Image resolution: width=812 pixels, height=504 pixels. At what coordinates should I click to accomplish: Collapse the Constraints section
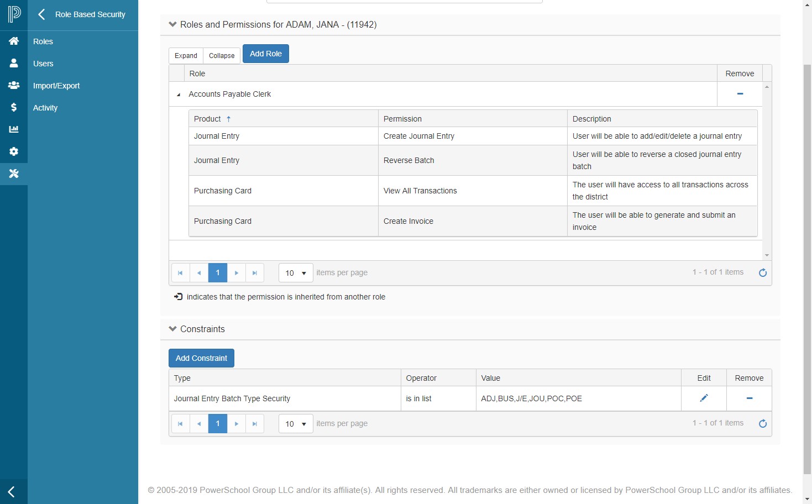point(172,329)
